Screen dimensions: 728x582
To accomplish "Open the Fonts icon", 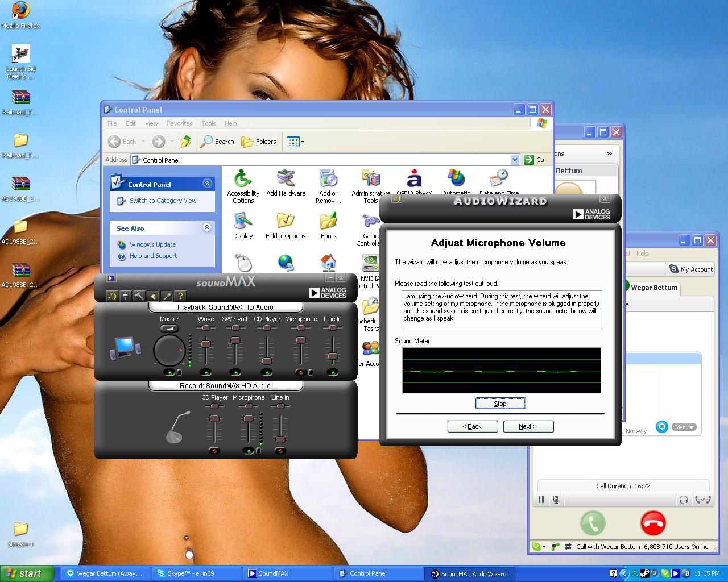I will 329,226.
